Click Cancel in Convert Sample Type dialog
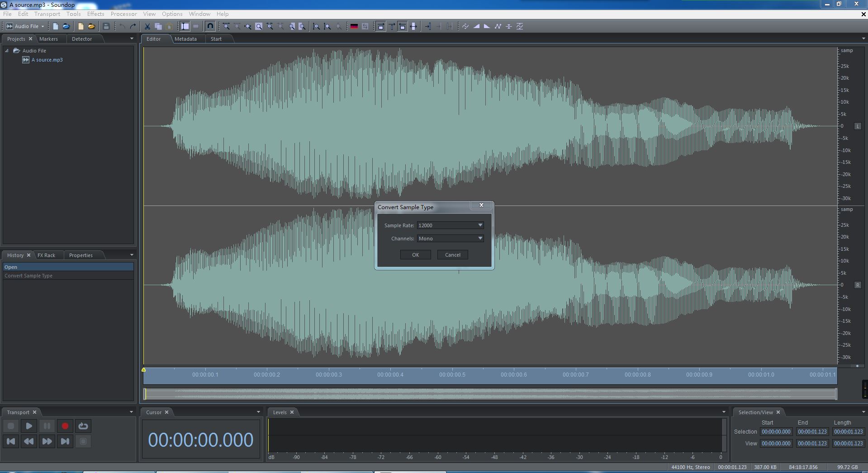The height and width of the screenshot is (473, 868). pyautogui.click(x=452, y=255)
